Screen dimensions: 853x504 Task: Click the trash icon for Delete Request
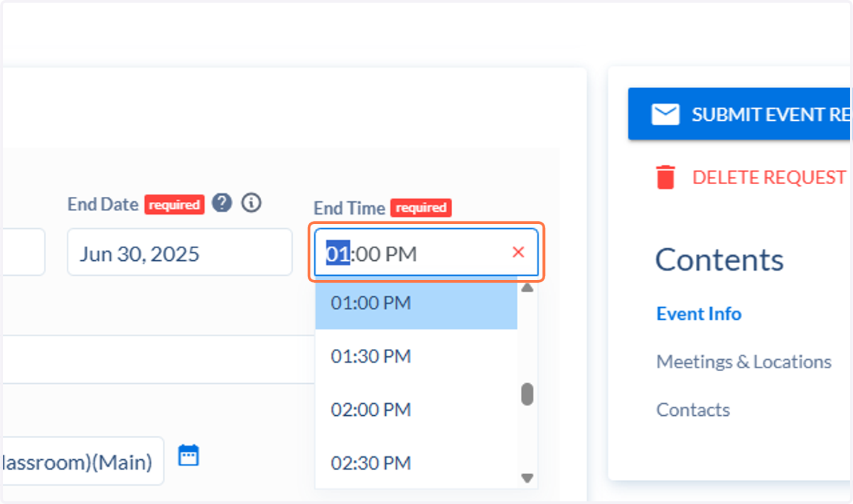[665, 177]
